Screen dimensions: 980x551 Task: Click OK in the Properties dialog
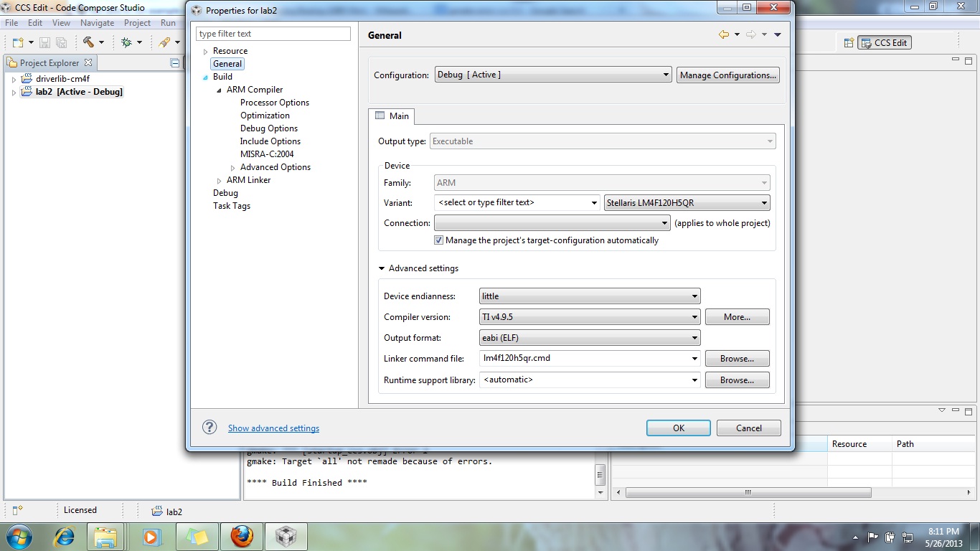coord(678,428)
